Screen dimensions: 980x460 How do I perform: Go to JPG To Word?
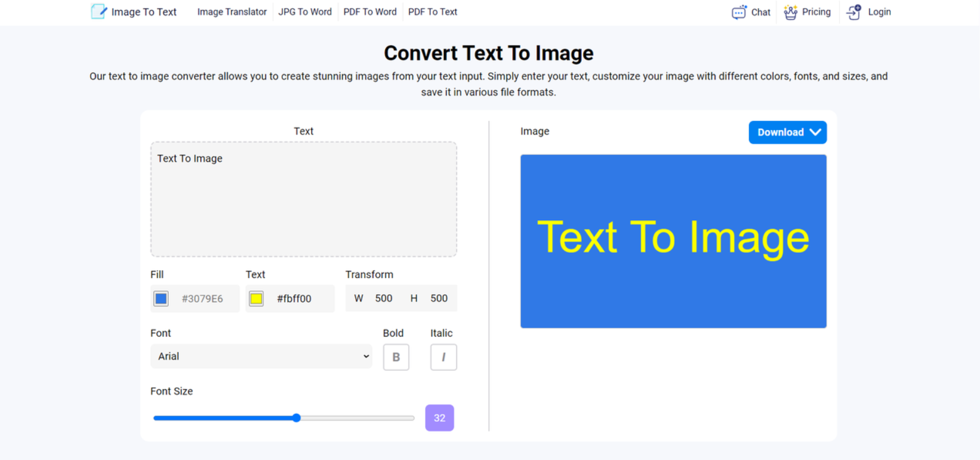click(x=304, y=12)
